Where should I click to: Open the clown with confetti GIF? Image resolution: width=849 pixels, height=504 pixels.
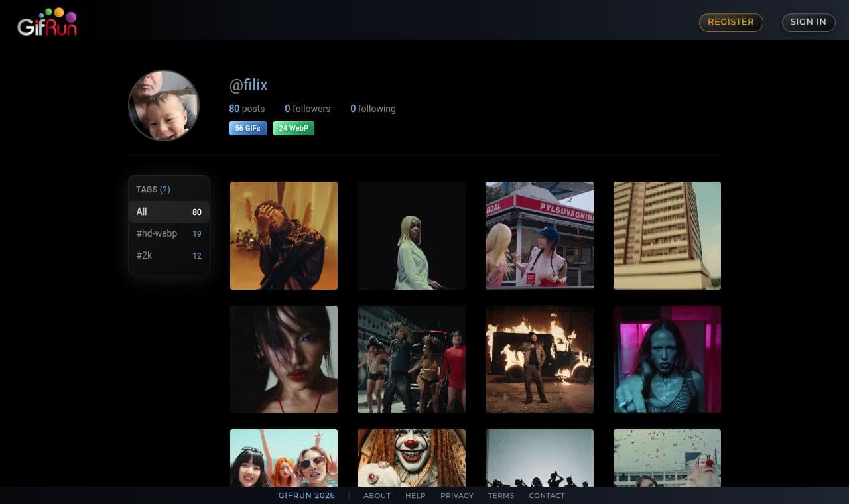click(667, 458)
